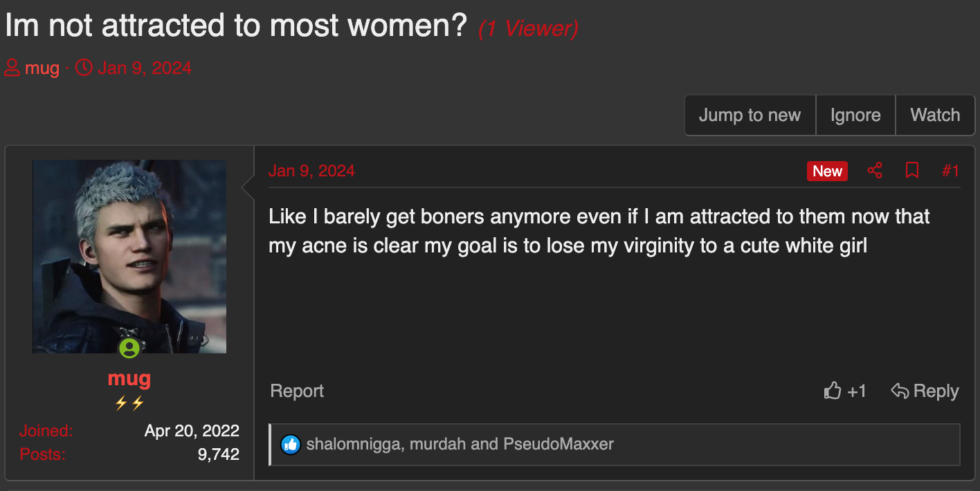Jump to new posts
The width and height of the screenshot is (980, 491).
pos(750,115)
